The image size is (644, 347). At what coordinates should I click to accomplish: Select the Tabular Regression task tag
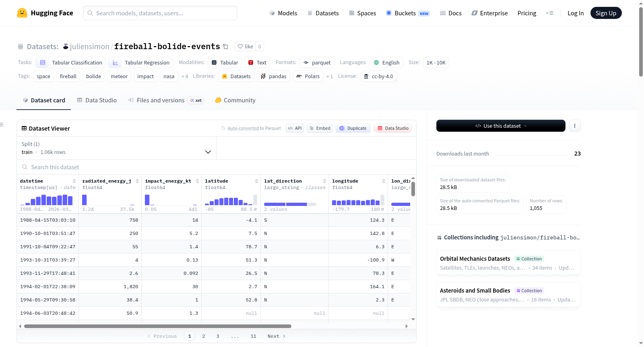141,62
